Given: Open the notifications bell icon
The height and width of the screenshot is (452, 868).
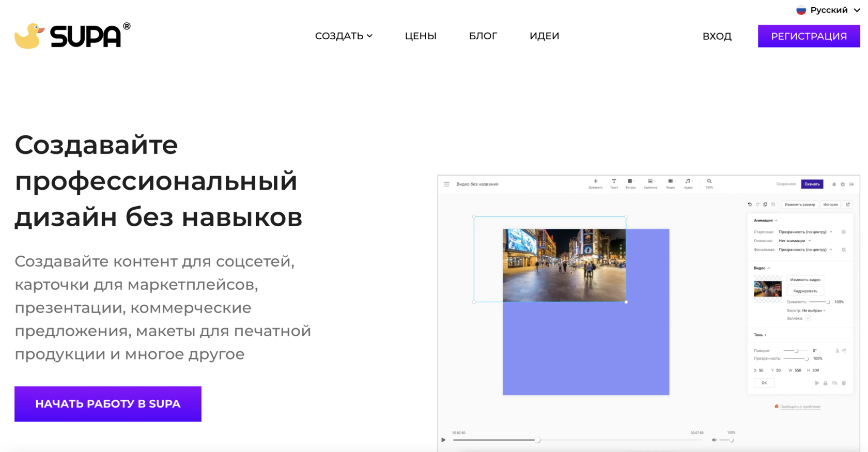Looking at the screenshot, I should pyautogui.click(x=834, y=184).
